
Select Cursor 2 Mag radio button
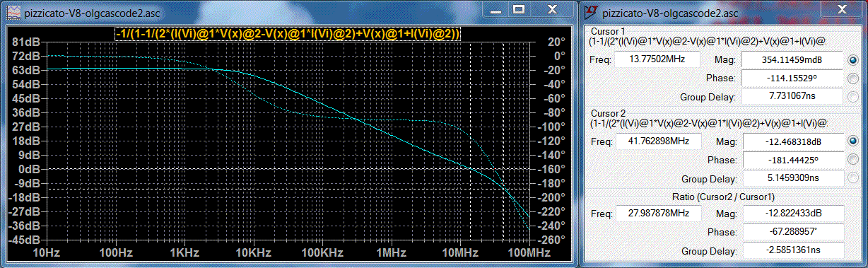(852, 141)
